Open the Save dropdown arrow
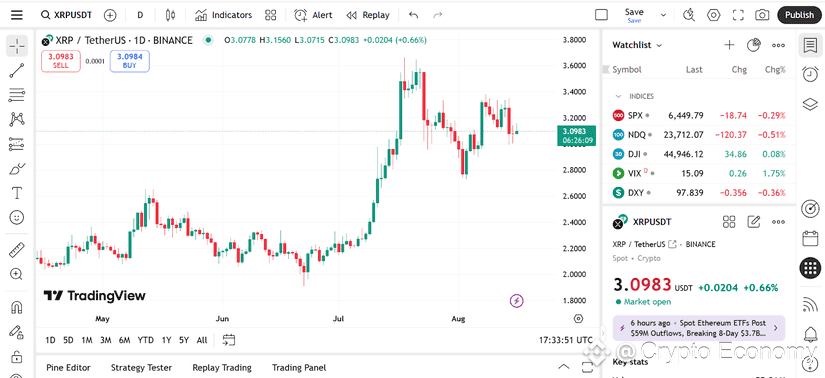Screen dimensions: 825x378 pos(663,15)
